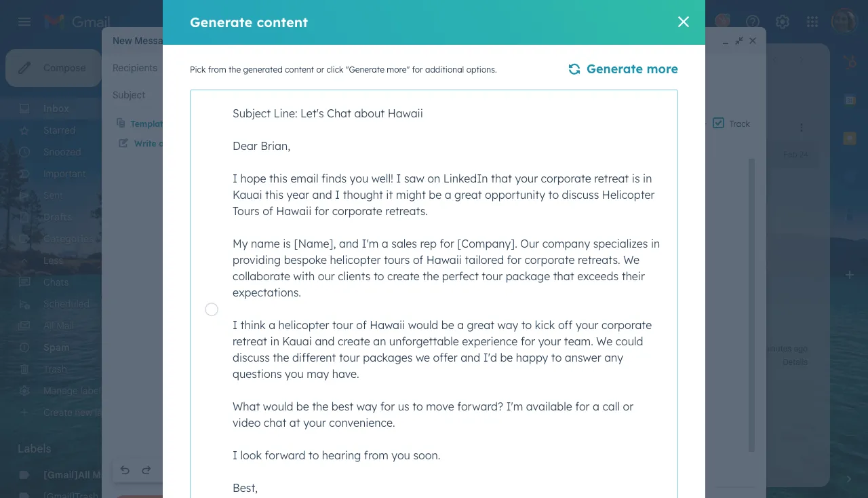This screenshot has height=498, width=868.
Task: Select the generated email radio button
Action: 212,309
